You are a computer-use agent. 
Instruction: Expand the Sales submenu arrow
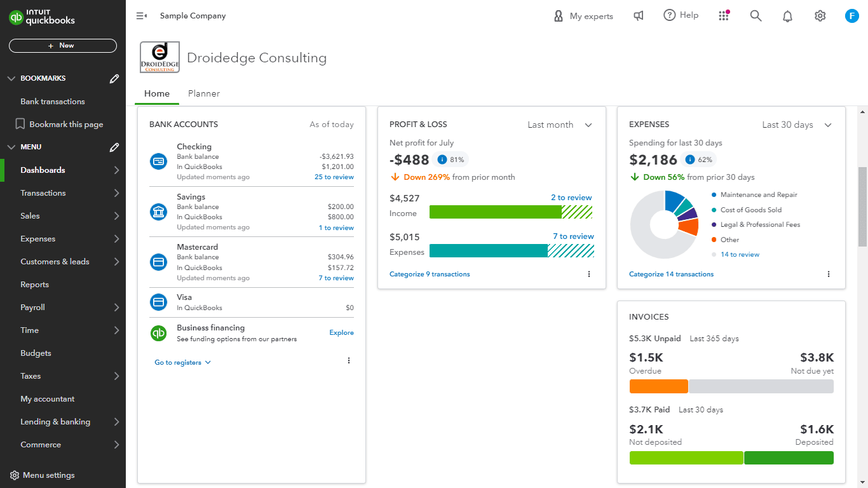coord(116,216)
